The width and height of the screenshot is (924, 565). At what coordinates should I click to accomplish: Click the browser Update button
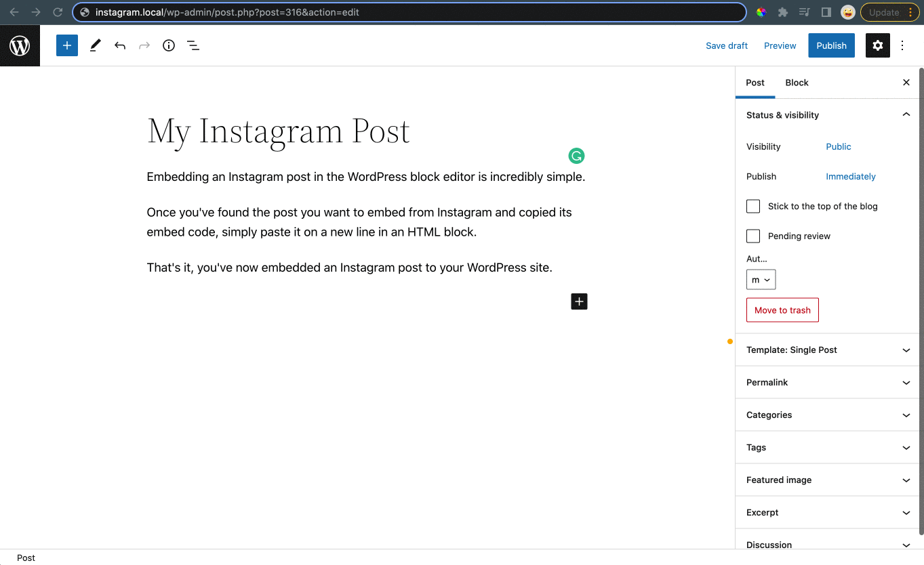pyautogui.click(x=890, y=12)
